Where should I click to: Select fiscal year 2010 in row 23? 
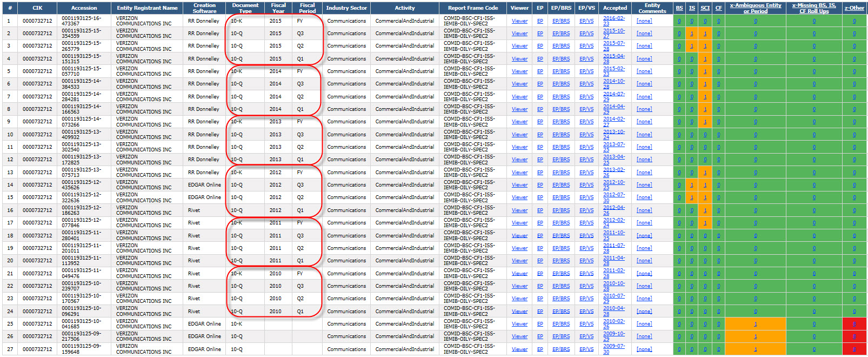tap(276, 299)
